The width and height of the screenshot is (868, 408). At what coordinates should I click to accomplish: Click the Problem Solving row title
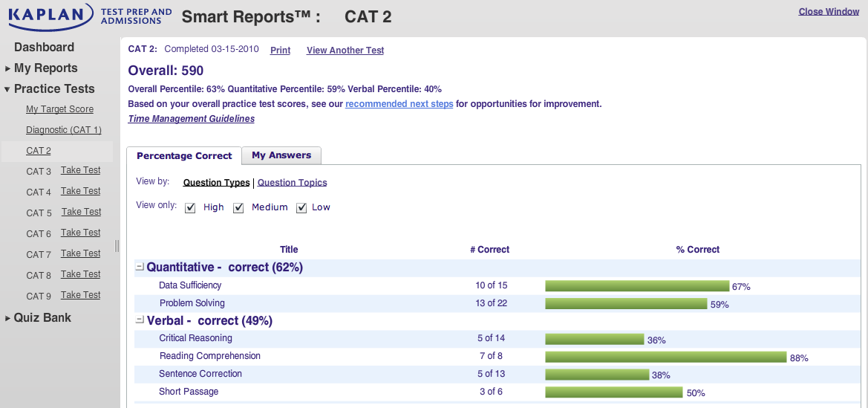point(192,302)
